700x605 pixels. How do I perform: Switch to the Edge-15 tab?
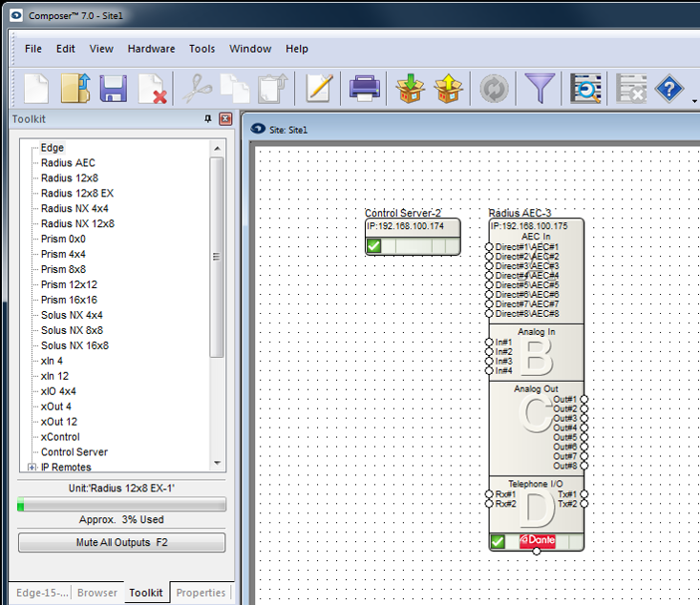[42, 593]
